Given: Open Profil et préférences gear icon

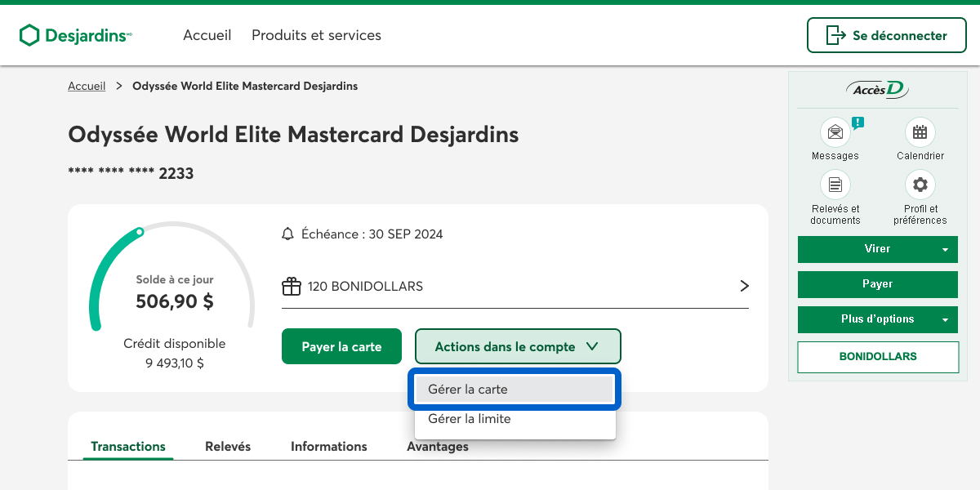Looking at the screenshot, I should pos(920,185).
